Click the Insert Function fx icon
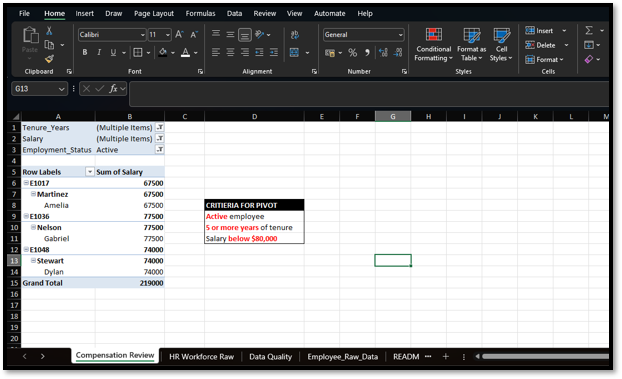The height and width of the screenshot is (379, 622). (x=113, y=88)
